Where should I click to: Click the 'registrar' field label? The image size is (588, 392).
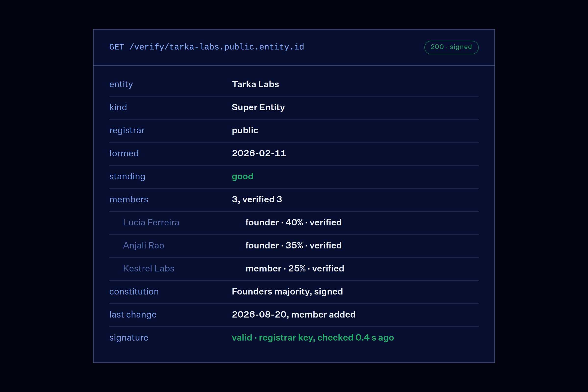[127, 131]
